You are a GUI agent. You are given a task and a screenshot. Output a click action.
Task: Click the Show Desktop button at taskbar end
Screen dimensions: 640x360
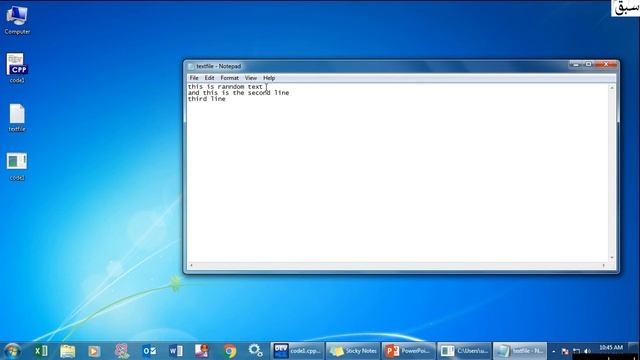click(634, 351)
